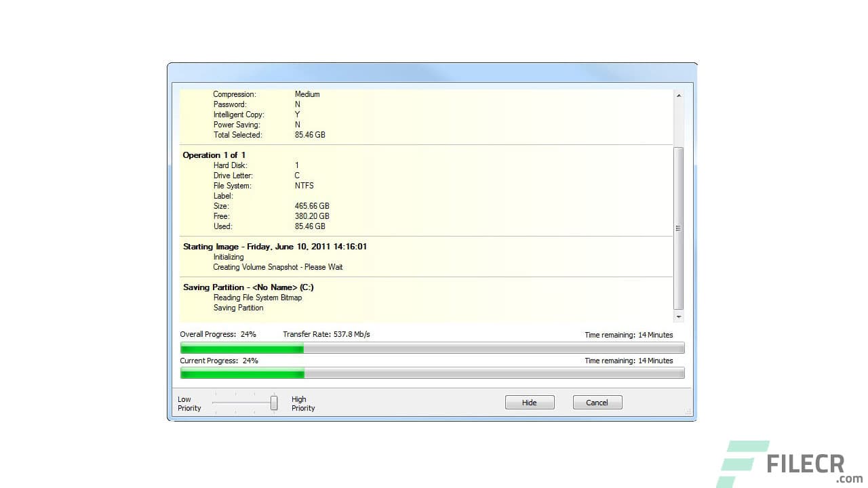Image resolution: width=868 pixels, height=488 pixels.
Task: Set priority to Low by clicking slider track
Action: click(217, 402)
